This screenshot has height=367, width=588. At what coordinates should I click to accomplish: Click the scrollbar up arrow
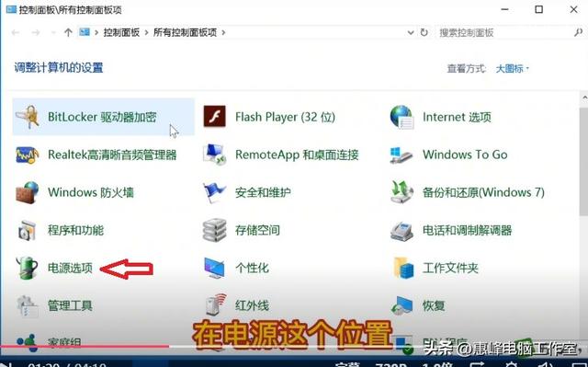(584, 98)
